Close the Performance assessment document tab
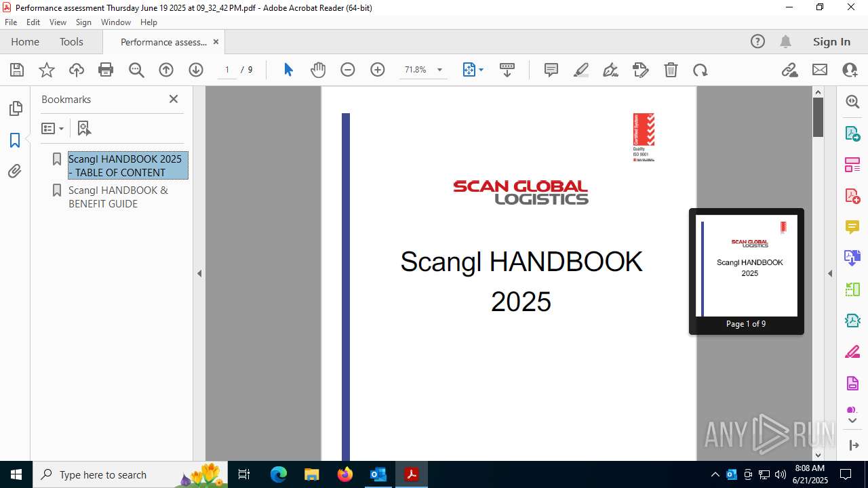 (x=216, y=42)
